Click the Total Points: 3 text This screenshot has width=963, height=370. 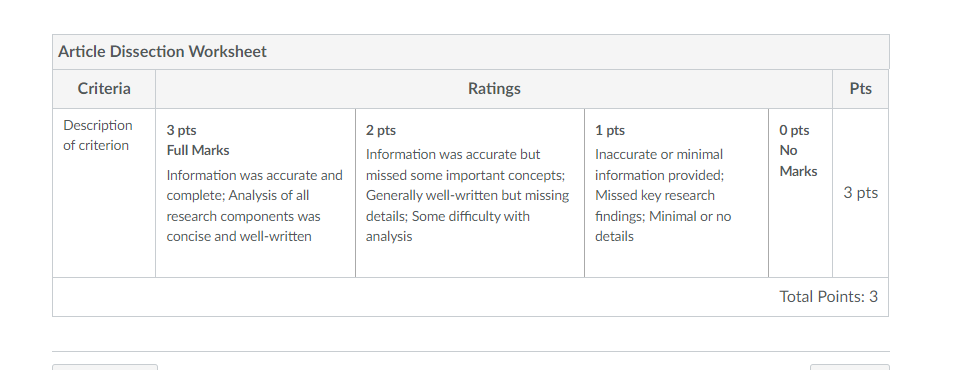click(828, 297)
